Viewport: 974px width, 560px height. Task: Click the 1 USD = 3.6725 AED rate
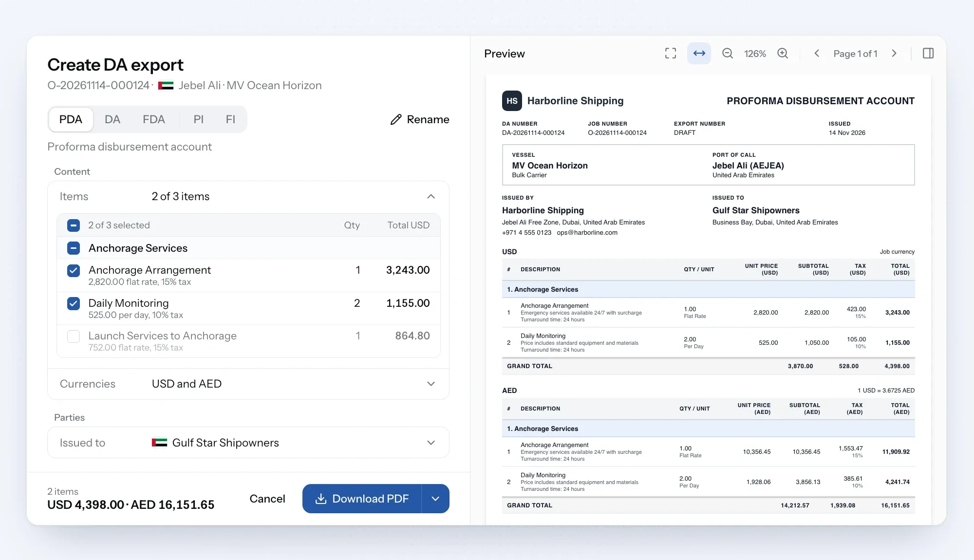886,391
